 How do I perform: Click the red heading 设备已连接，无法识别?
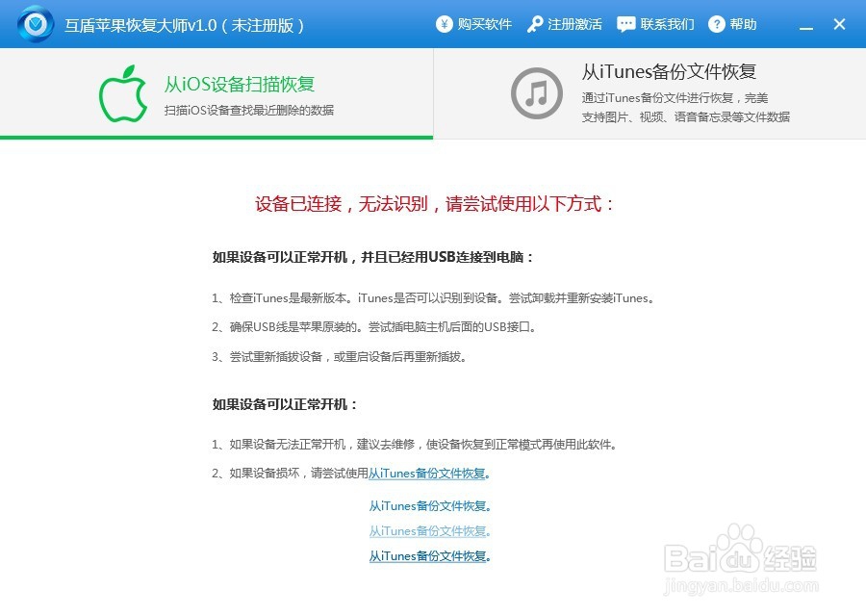click(x=342, y=204)
